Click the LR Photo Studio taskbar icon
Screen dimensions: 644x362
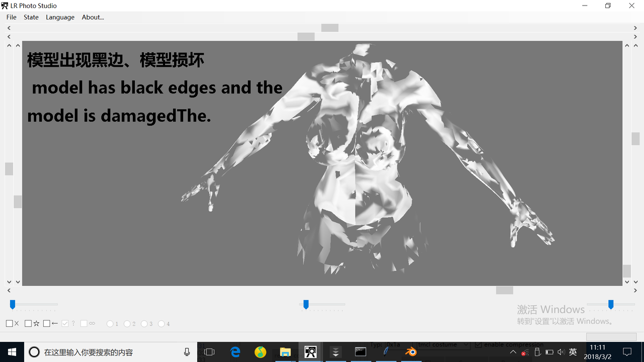click(310, 352)
